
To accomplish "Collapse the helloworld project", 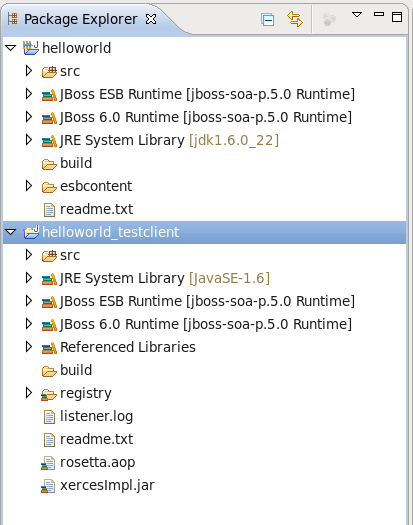I will pyautogui.click(x=11, y=48).
